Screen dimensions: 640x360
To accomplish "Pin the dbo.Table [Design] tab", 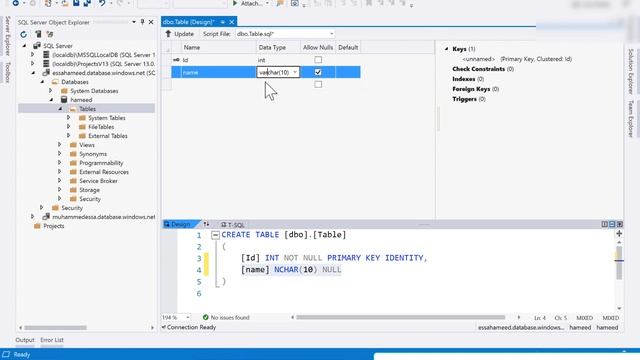I will [x=223, y=22].
